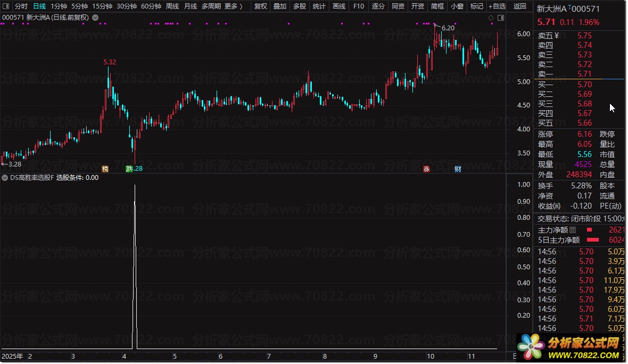Screen dimensions: 628x364
Task: Click the 最高 value 6.05
Action: (584, 144)
